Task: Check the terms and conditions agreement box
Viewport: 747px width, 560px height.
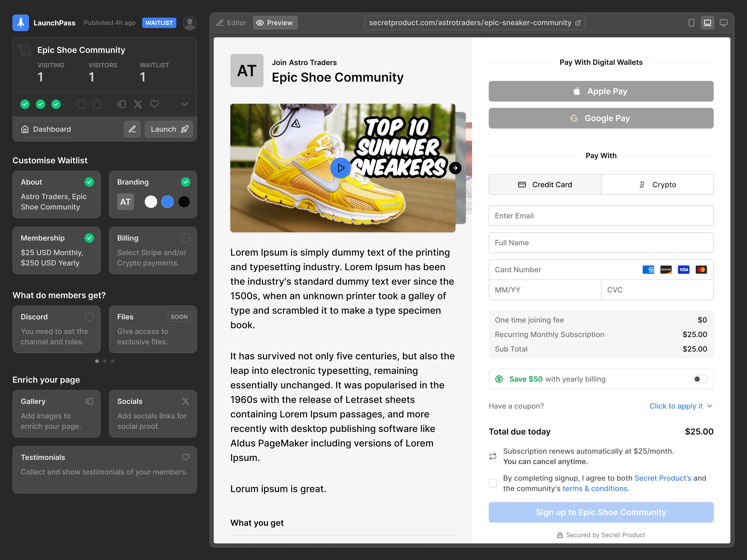Action: [x=493, y=483]
